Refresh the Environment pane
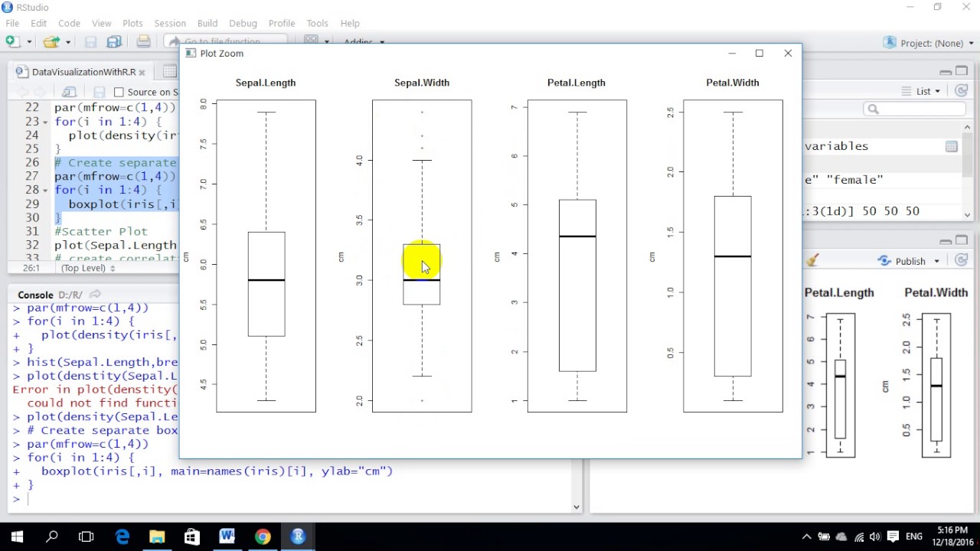 click(x=962, y=91)
